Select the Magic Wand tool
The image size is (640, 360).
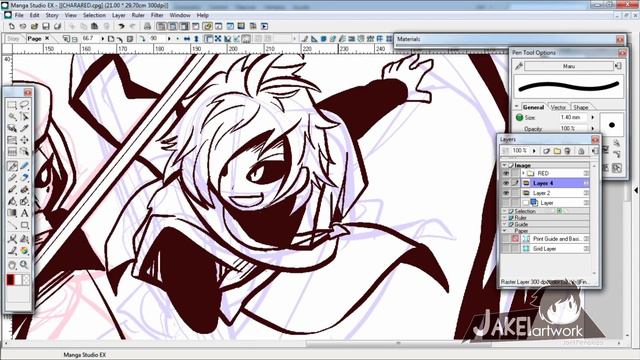pos(12,117)
